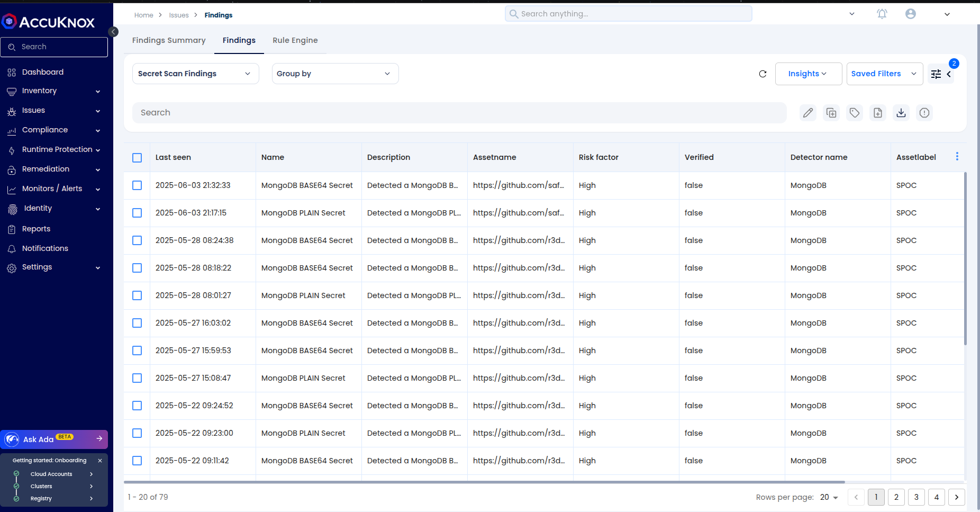Click the Search anything field
The image size is (980, 512).
click(629, 14)
